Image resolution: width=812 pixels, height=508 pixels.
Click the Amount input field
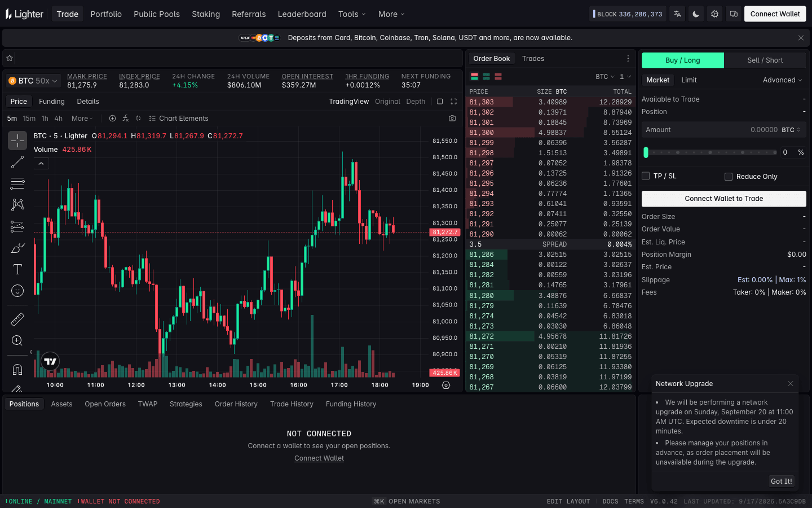724,130
